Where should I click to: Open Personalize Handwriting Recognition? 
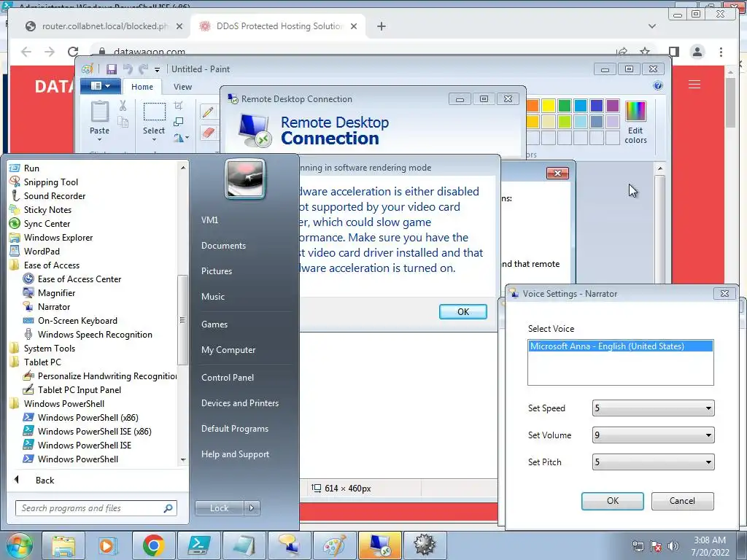coord(107,376)
